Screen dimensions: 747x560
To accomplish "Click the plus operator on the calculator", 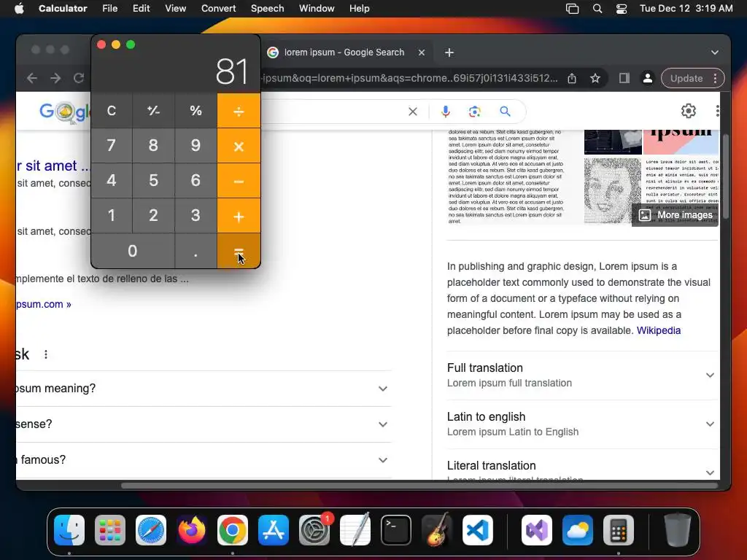I will point(239,216).
